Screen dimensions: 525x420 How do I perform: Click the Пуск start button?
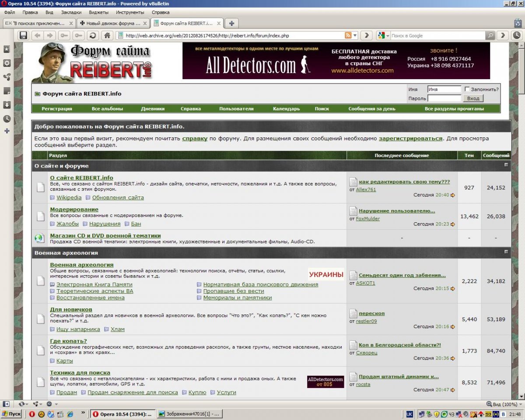[12, 414]
